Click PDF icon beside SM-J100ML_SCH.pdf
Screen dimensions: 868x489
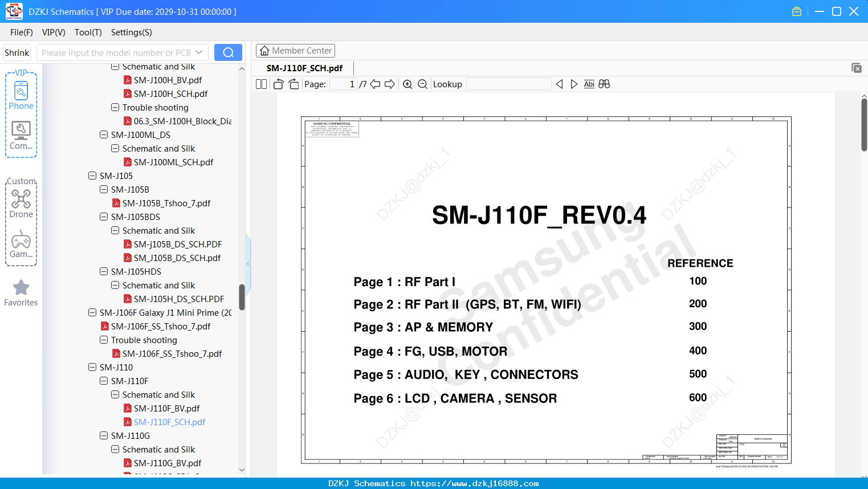(x=128, y=162)
